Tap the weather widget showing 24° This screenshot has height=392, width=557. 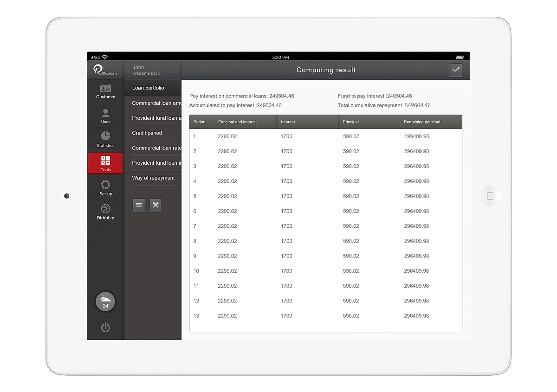coord(105,302)
